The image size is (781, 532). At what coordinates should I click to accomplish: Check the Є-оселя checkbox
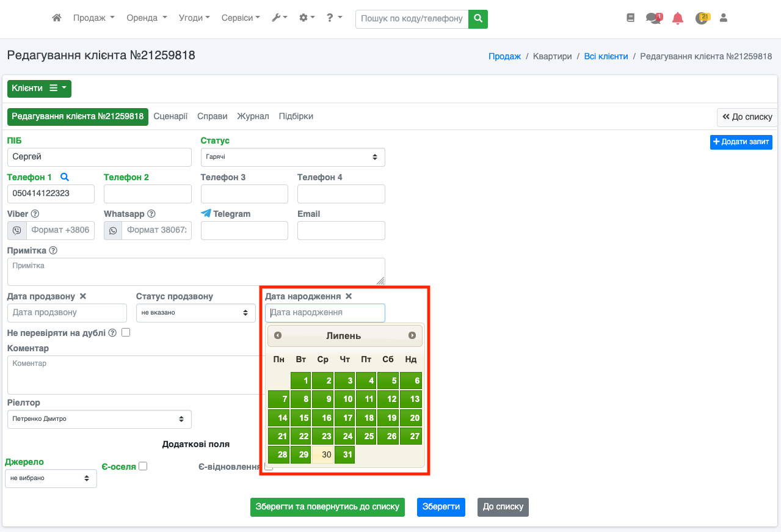pyautogui.click(x=143, y=466)
